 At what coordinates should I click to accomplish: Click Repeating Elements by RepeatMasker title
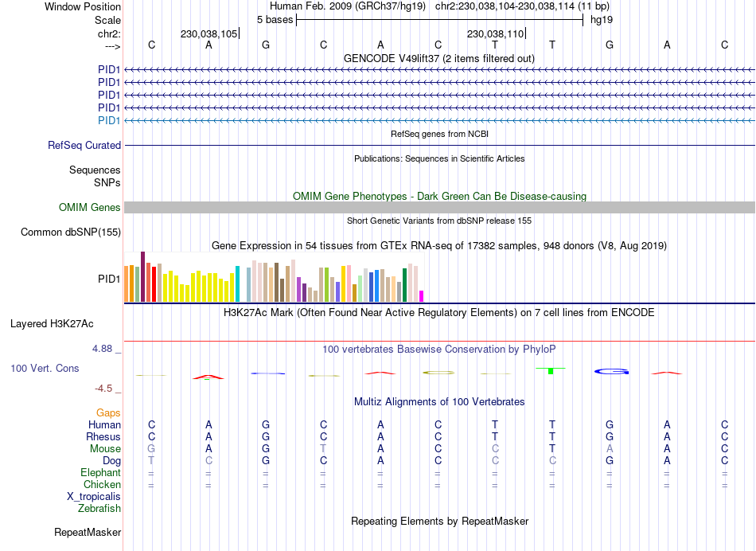(x=439, y=521)
